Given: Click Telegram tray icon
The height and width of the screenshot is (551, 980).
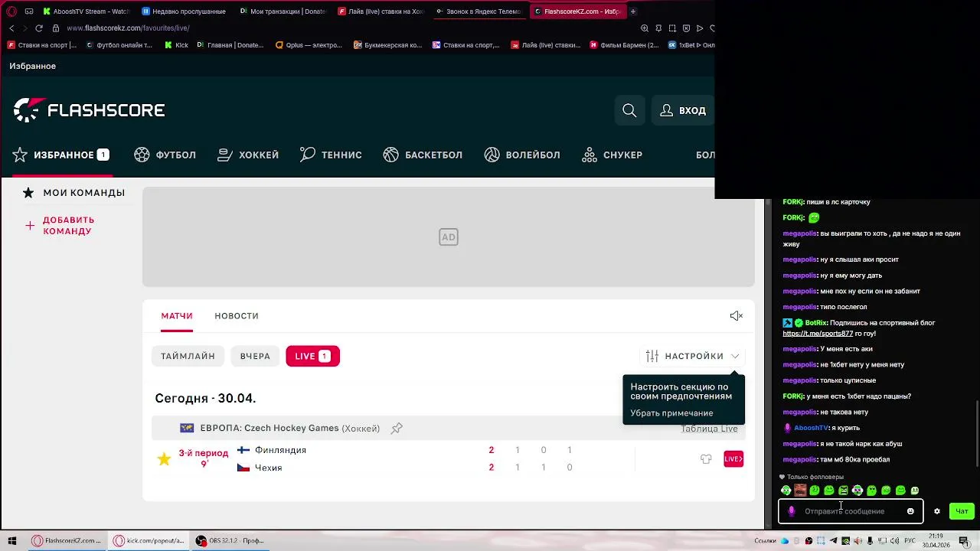Looking at the screenshot, I should pyautogui.click(x=833, y=541).
